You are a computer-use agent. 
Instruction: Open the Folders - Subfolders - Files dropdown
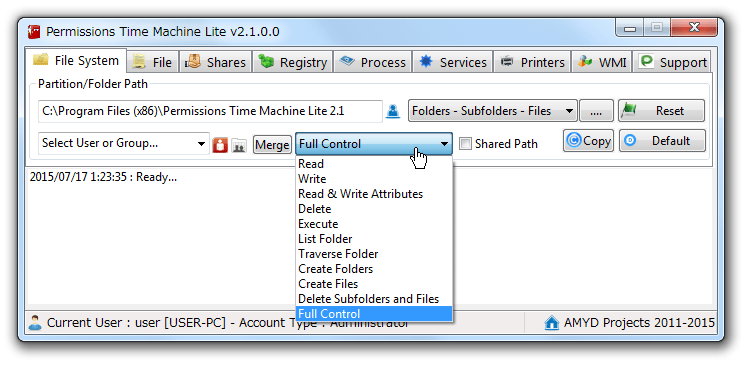coord(492,111)
